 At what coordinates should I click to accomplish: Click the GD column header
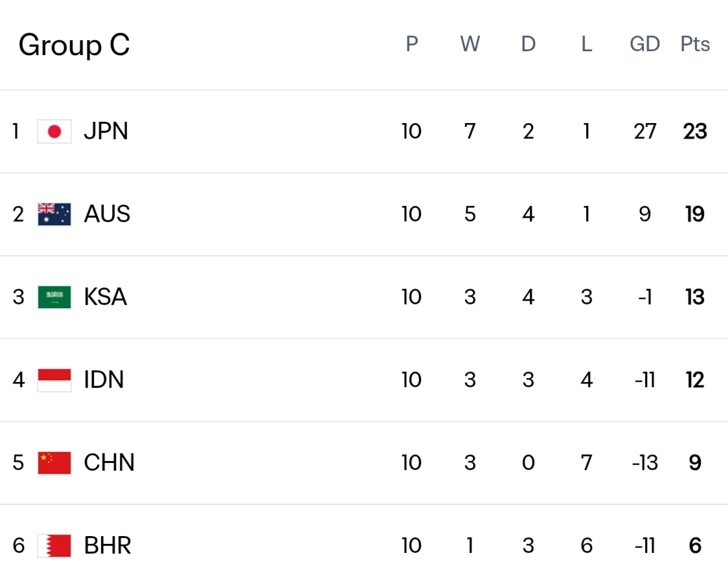(645, 44)
